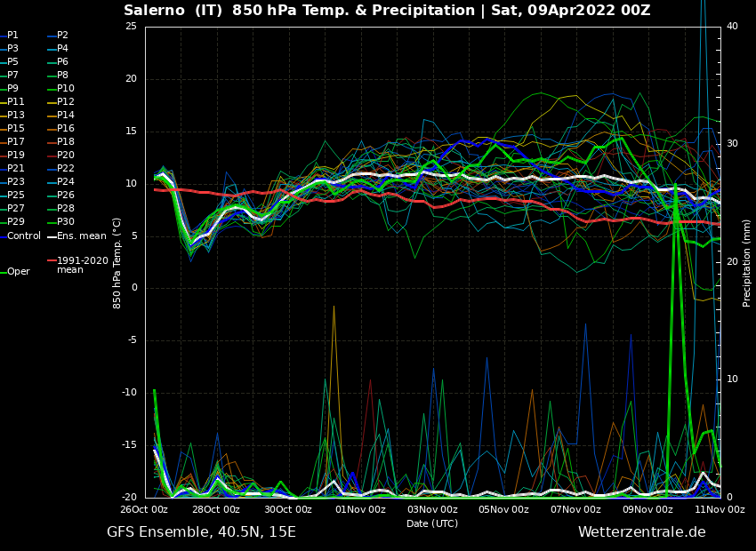
Task: Click the Salerno chart title text
Action: tap(387, 11)
